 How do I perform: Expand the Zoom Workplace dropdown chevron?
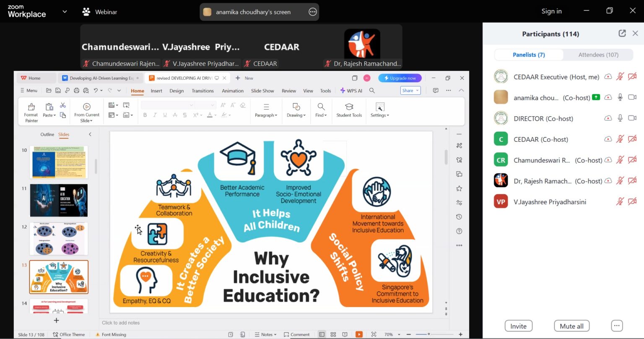pyautogui.click(x=65, y=12)
